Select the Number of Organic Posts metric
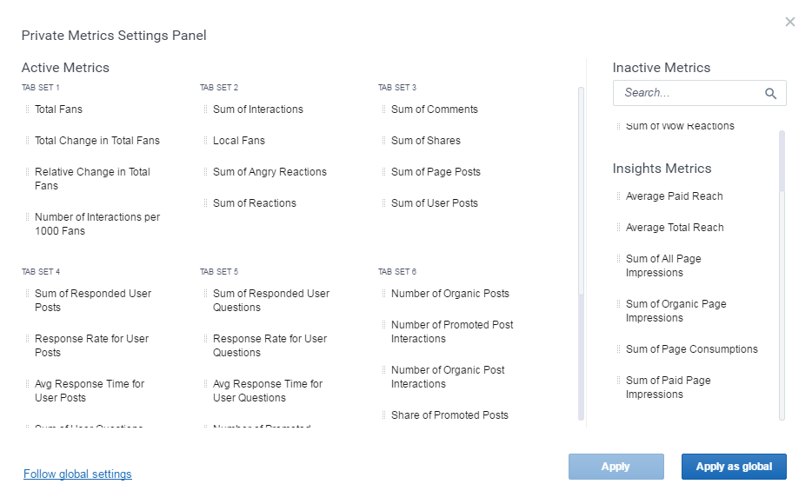The height and width of the screenshot is (504, 812). (x=450, y=294)
